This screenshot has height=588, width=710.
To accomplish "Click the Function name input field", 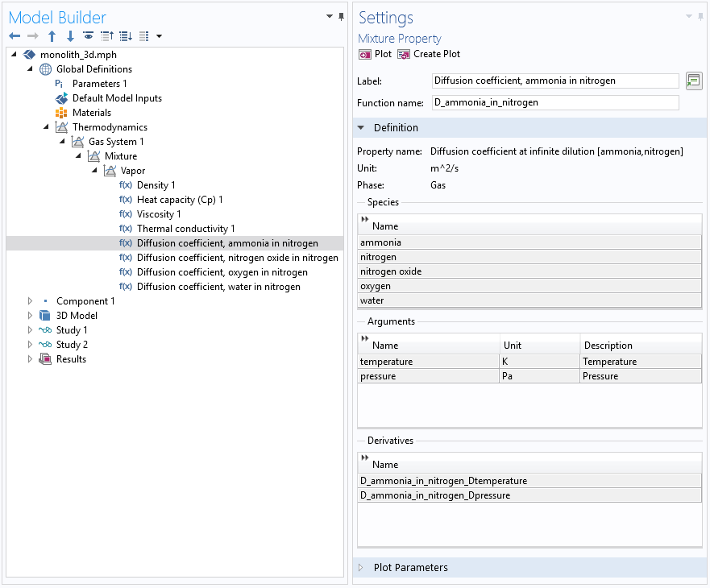I will [x=555, y=102].
